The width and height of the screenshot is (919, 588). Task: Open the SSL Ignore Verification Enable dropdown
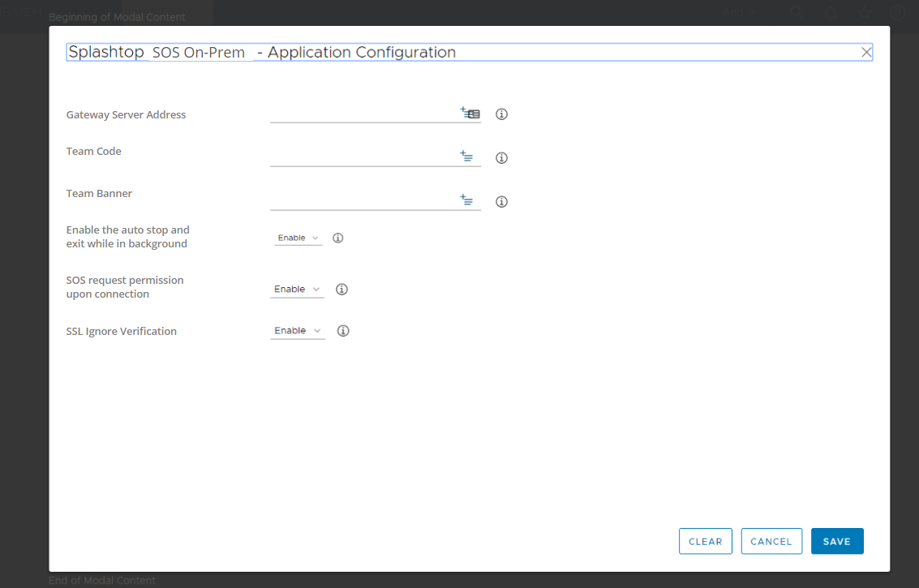coord(298,331)
